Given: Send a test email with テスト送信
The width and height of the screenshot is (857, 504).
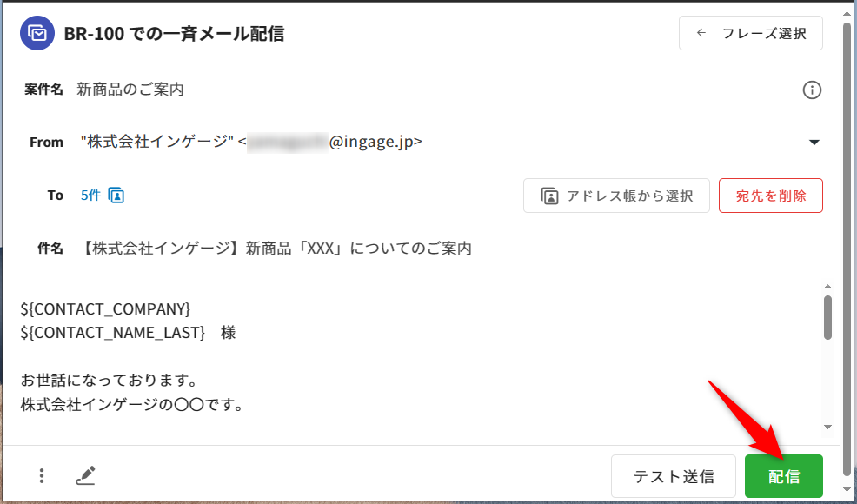Looking at the screenshot, I should [x=674, y=476].
